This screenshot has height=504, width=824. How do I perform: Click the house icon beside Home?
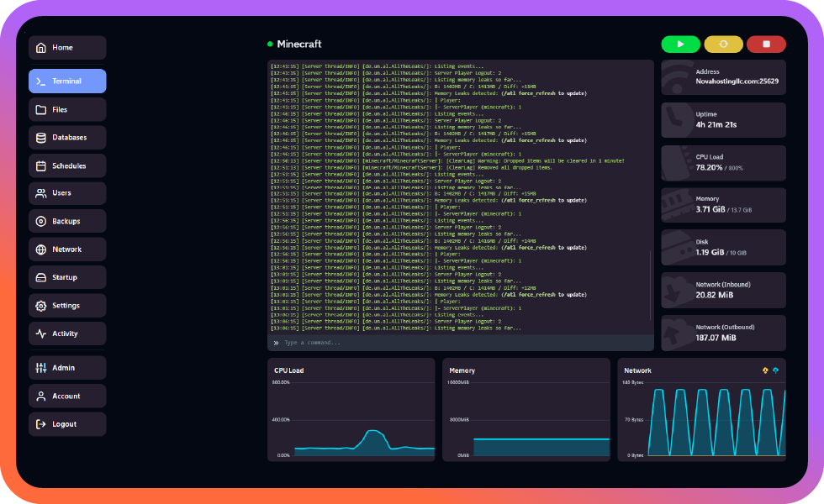[x=41, y=48]
